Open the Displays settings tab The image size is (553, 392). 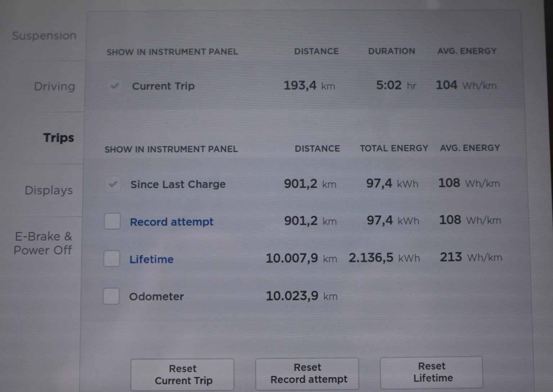click(49, 190)
